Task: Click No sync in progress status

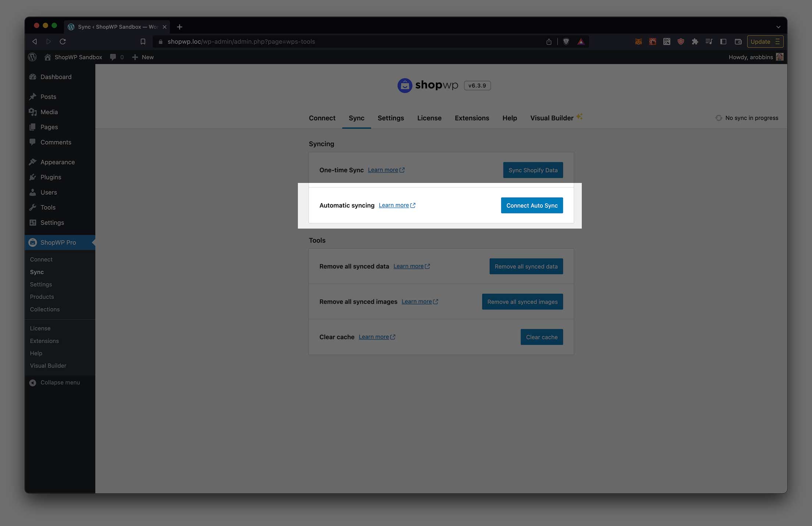Action: click(747, 118)
